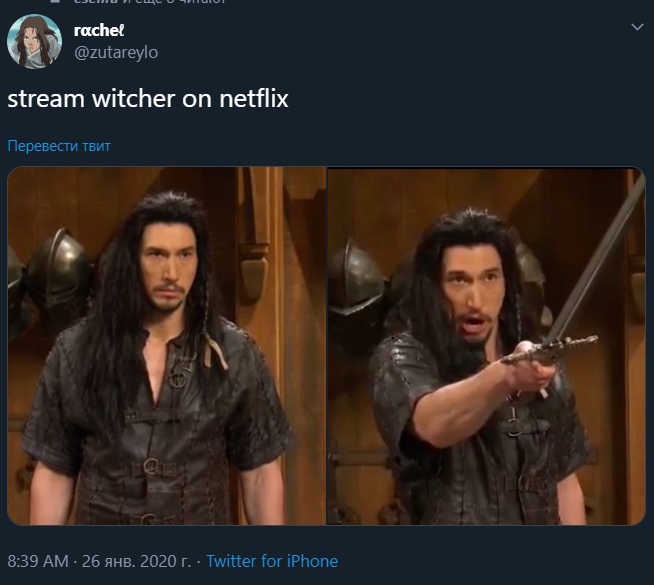Open the Twitter for iPhone source link
Screen dimensions: 654x585
[x=272, y=561]
